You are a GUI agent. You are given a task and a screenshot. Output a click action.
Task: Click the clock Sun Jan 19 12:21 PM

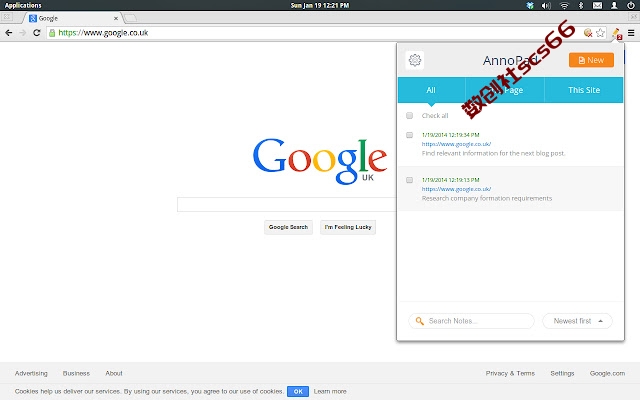tap(320, 5)
